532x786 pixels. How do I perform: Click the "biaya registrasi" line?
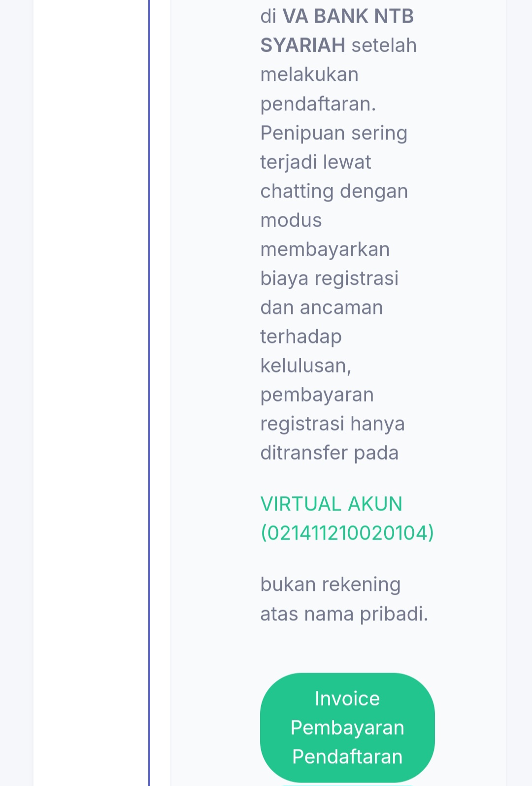[x=330, y=278]
